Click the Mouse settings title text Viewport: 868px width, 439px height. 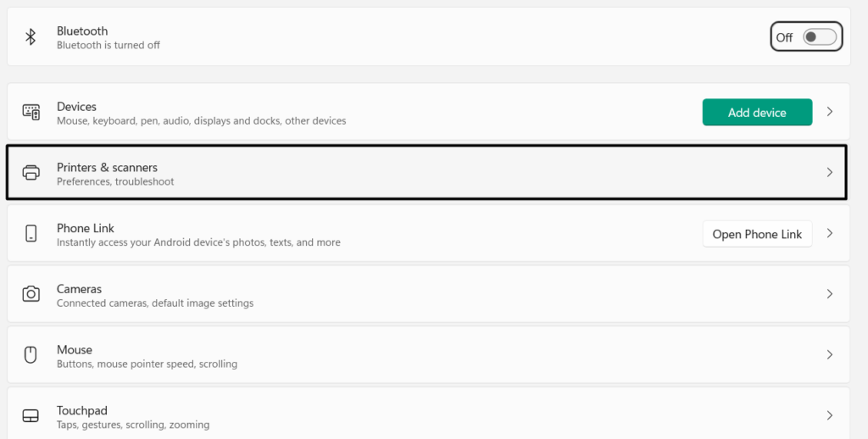click(75, 349)
